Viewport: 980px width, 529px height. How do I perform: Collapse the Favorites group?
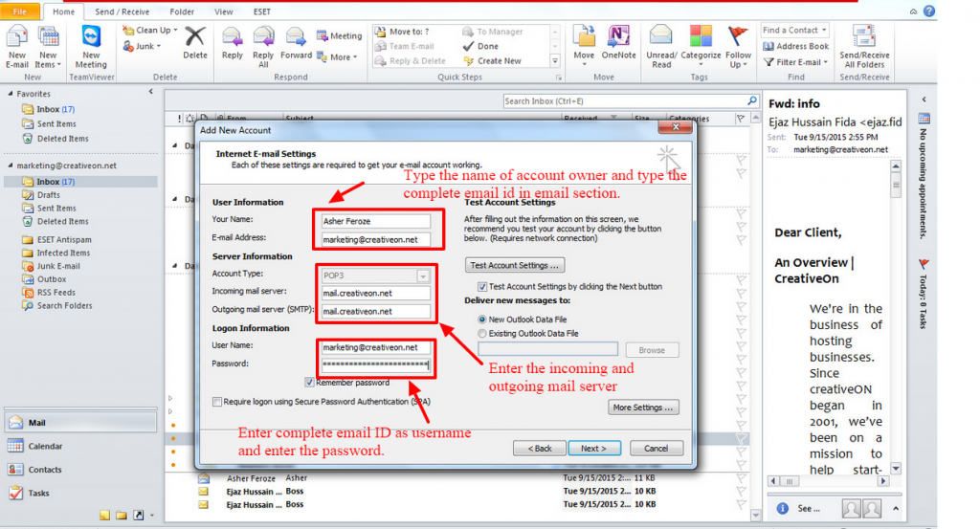pyautogui.click(x=11, y=94)
